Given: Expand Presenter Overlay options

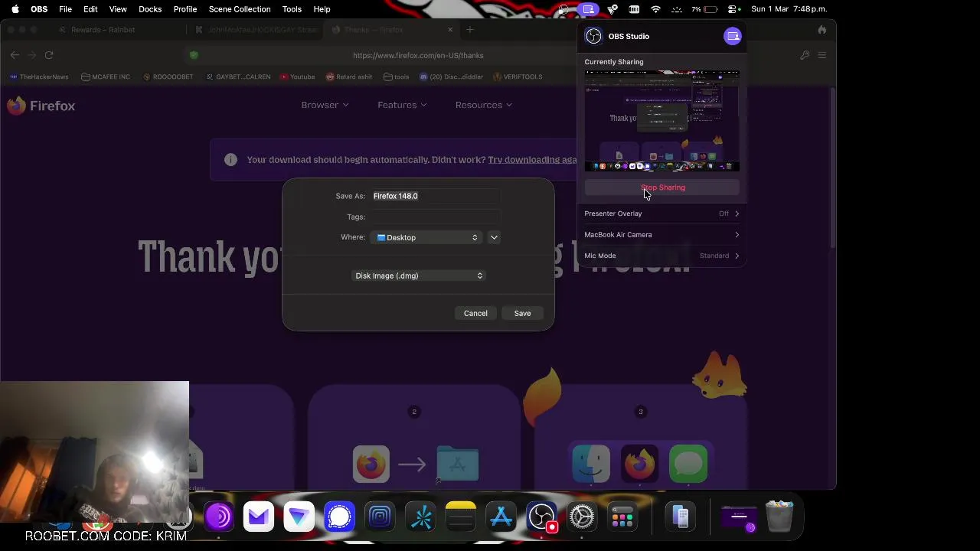Looking at the screenshot, I should [x=662, y=214].
